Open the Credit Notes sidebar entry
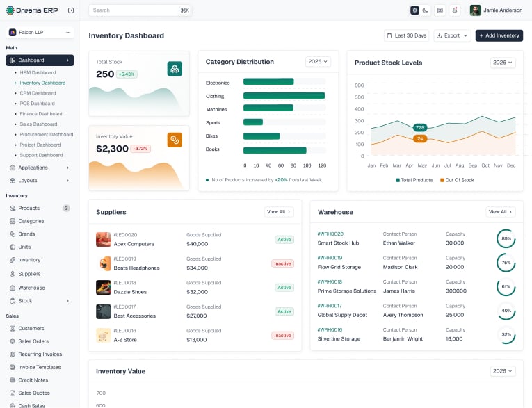Viewport: 532px width, 408px height. click(x=33, y=380)
